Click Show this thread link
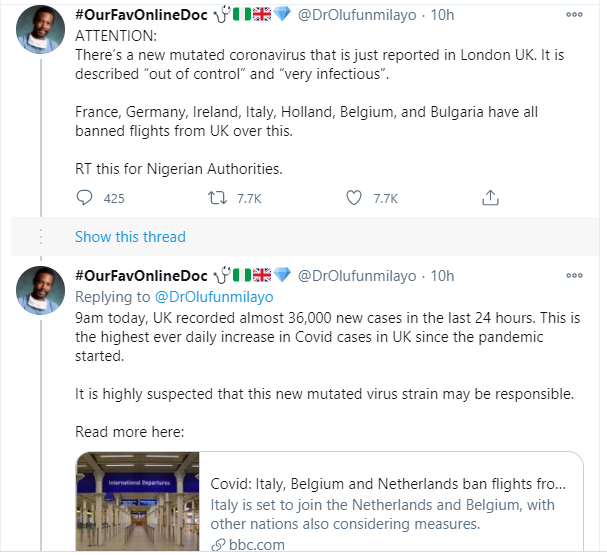The image size is (607, 555). pyautogui.click(x=130, y=237)
